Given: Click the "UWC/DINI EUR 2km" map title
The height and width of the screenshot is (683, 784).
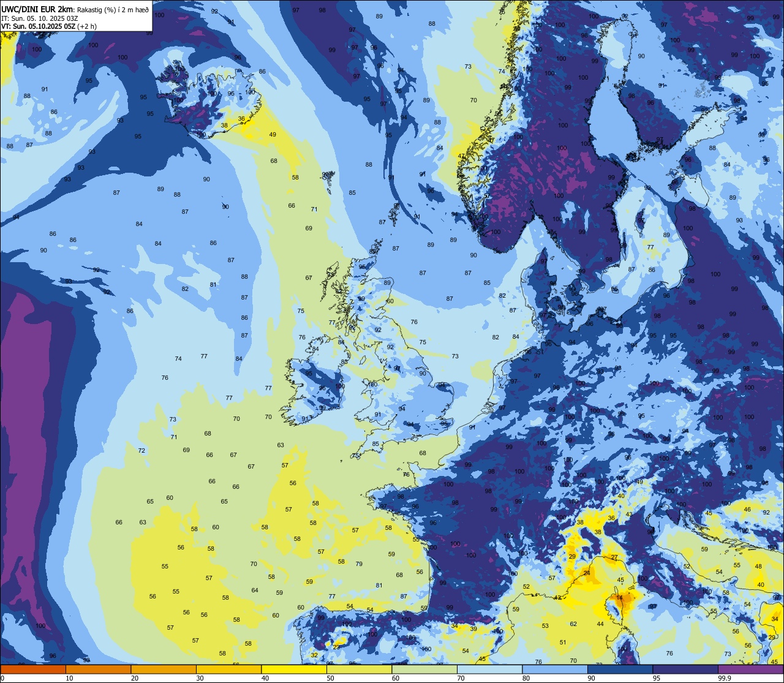Looking at the screenshot, I should point(37,9).
